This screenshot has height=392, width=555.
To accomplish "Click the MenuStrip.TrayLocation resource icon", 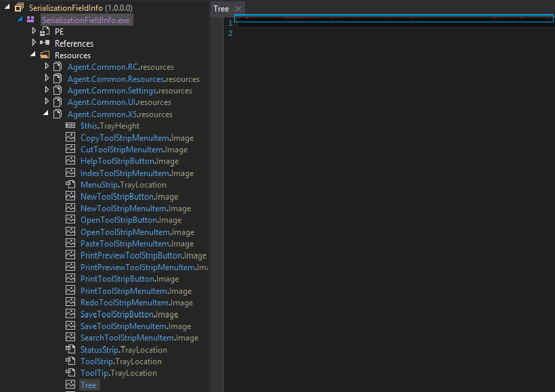I will point(70,185).
